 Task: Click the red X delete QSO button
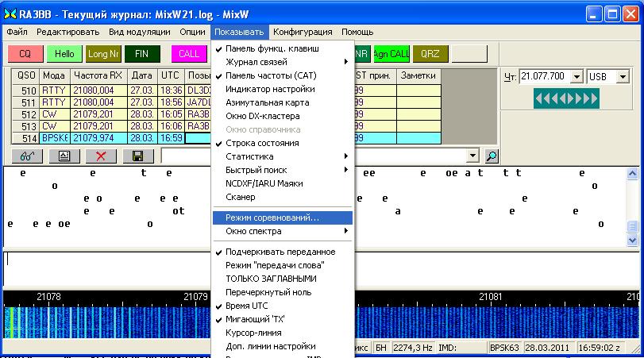tap(101, 157)
